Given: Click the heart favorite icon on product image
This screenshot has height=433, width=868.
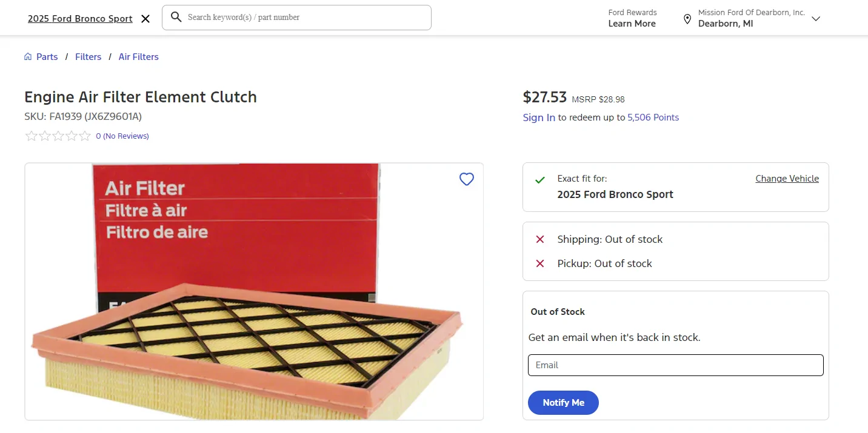Looking at the screenshot, I should (x=466, y=179).
